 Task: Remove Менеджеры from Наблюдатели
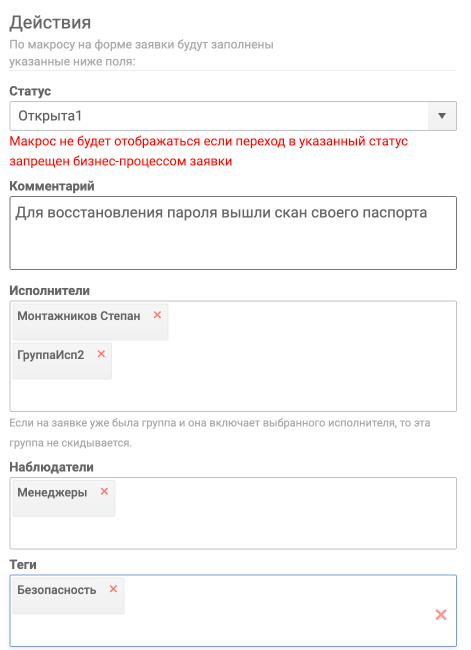click(104, 491)
